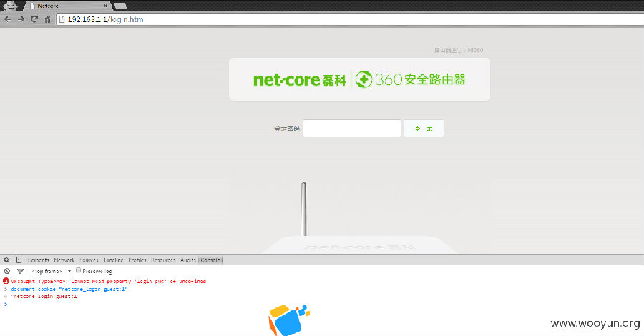The width and height of the screenshot is (644, 336).
Task: Switch to the Resources tab in DevTools
Action: [163, 260]
